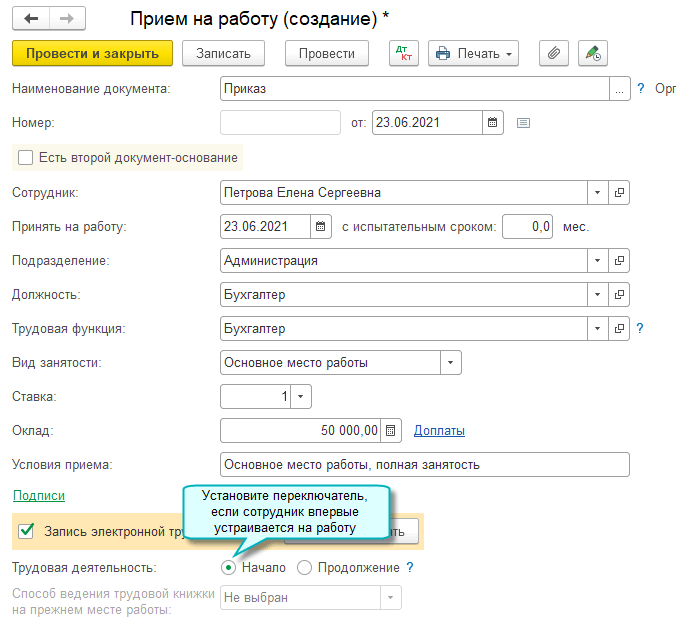
Task: Select the Продолжение radio button
Action: [304, 567]
